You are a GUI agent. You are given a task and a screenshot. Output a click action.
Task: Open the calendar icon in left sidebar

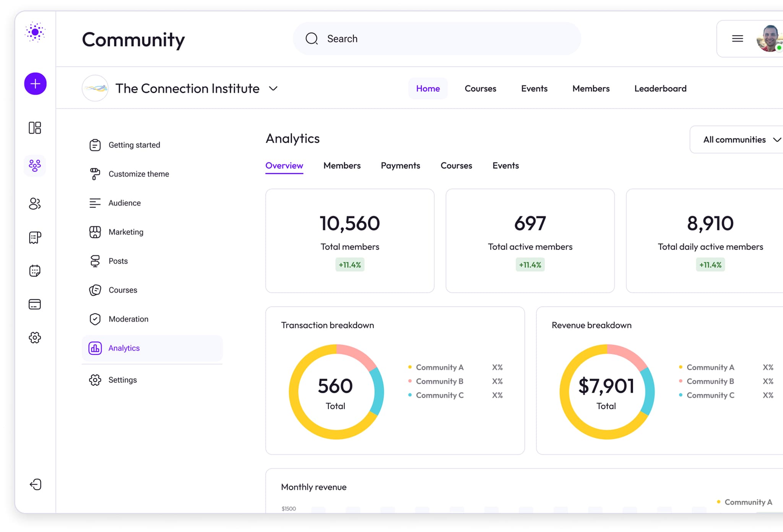pyautogui.click(x=35, y=271)
